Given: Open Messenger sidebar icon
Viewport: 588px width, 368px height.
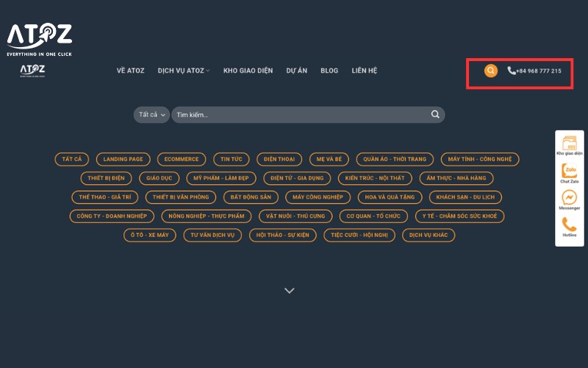Looking at the screenshot, I should tap(569, 199).
